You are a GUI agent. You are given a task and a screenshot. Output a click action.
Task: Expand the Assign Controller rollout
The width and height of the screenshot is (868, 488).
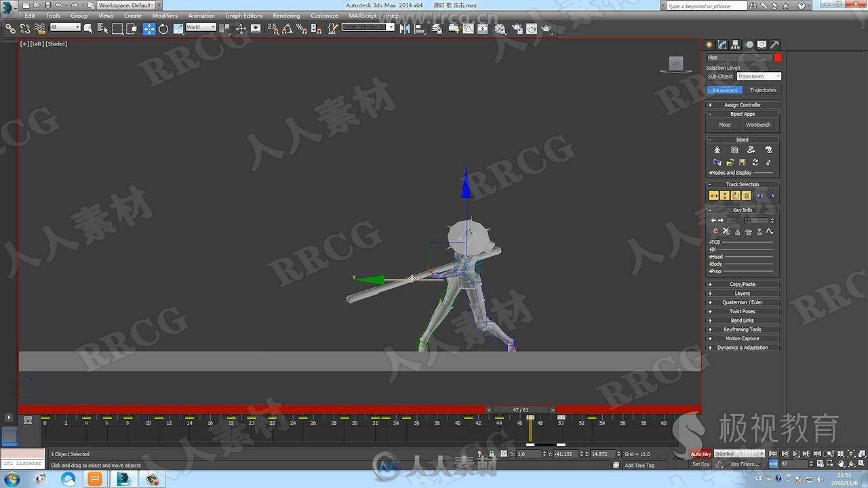tap(743, 105)
